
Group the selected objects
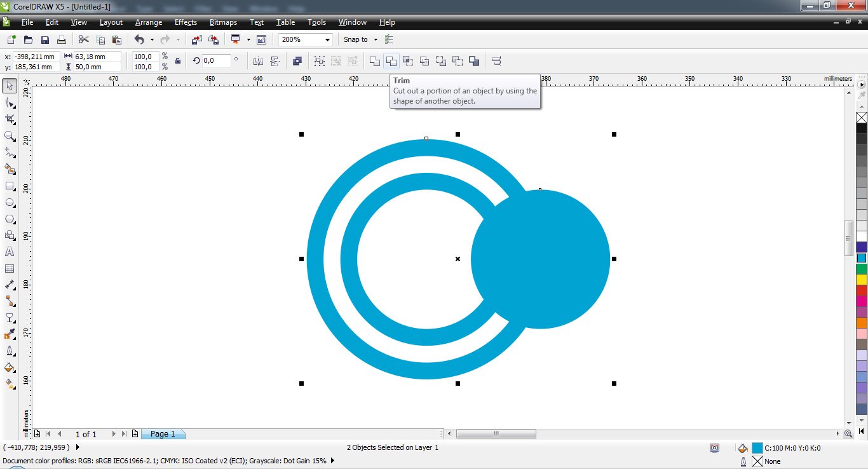[319, 61]
